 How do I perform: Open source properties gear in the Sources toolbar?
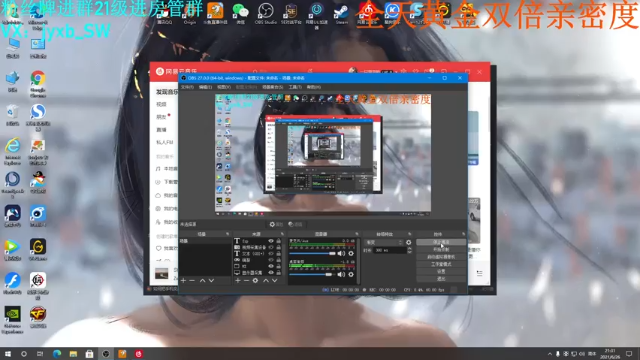[x=256, y=280]
